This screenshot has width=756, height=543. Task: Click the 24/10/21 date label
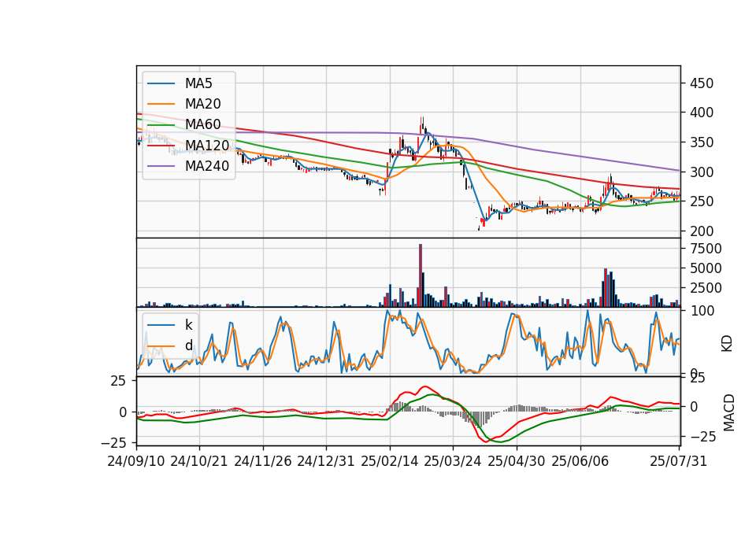click(x=199, y=461)
